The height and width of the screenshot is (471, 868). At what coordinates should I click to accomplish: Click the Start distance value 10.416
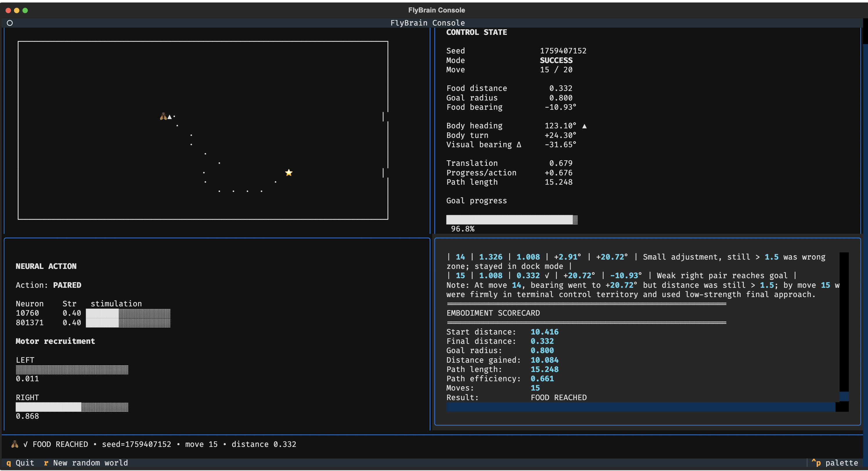pyautogui.click(x=545, y=332)
